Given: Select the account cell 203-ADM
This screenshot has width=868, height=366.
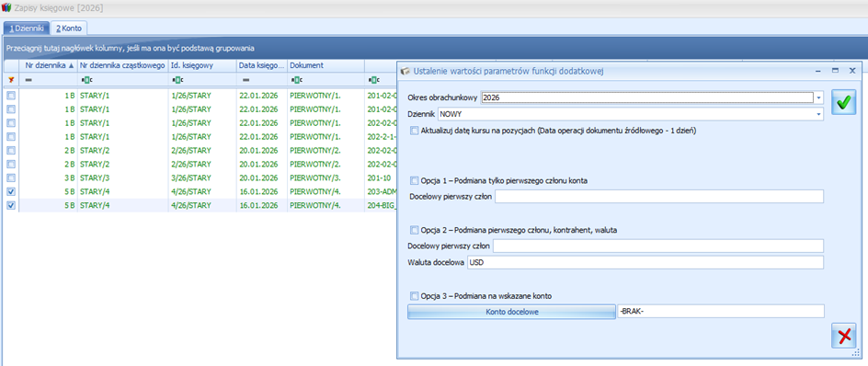Looking at the screenshot, I should point(381,191).
